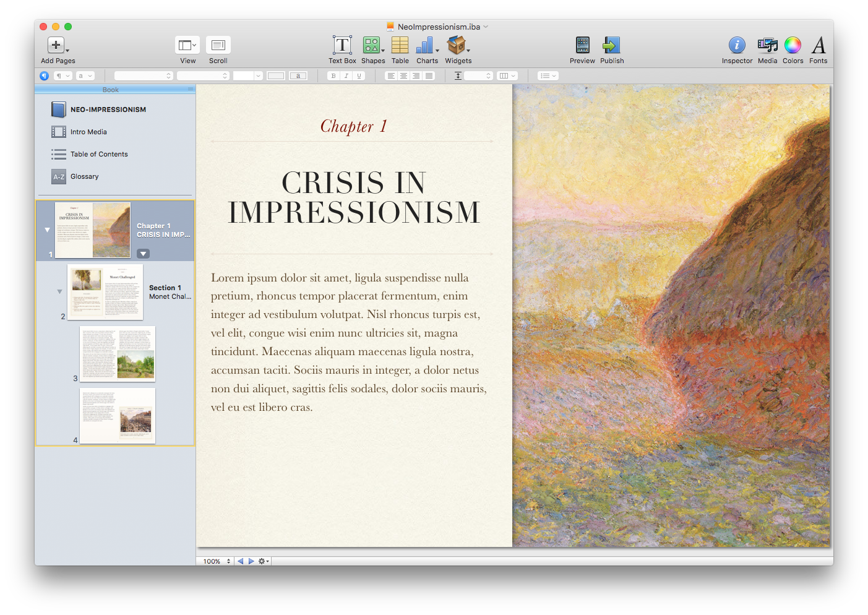Open the zoom level 100% dropdown
Screen dimensions: 868x615
217,561
